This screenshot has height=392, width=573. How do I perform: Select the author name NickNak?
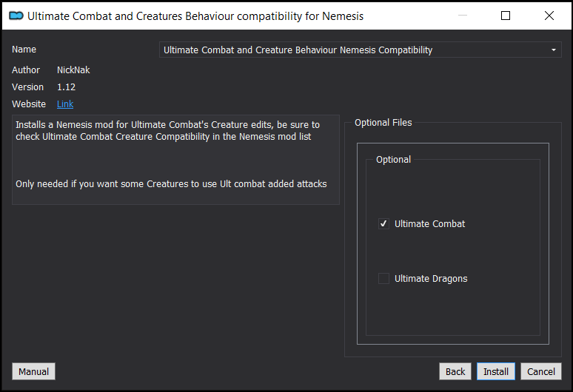pos(73,70)
